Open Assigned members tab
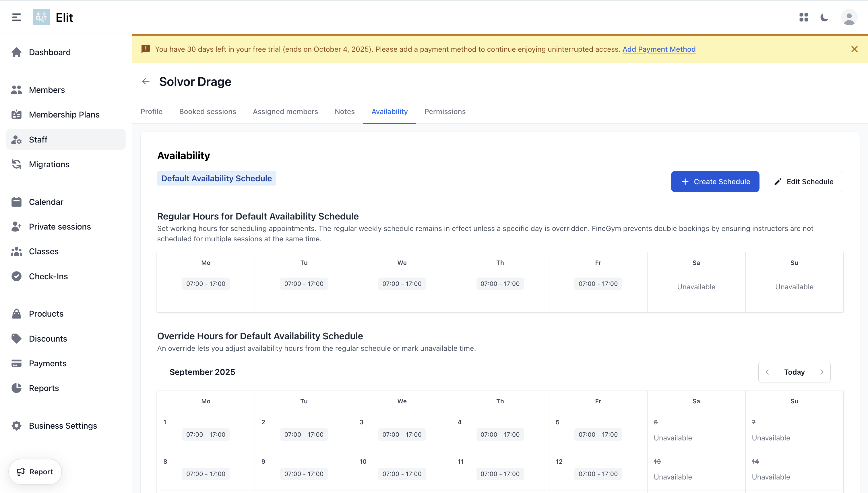868x493 pixels. point(286,112)
